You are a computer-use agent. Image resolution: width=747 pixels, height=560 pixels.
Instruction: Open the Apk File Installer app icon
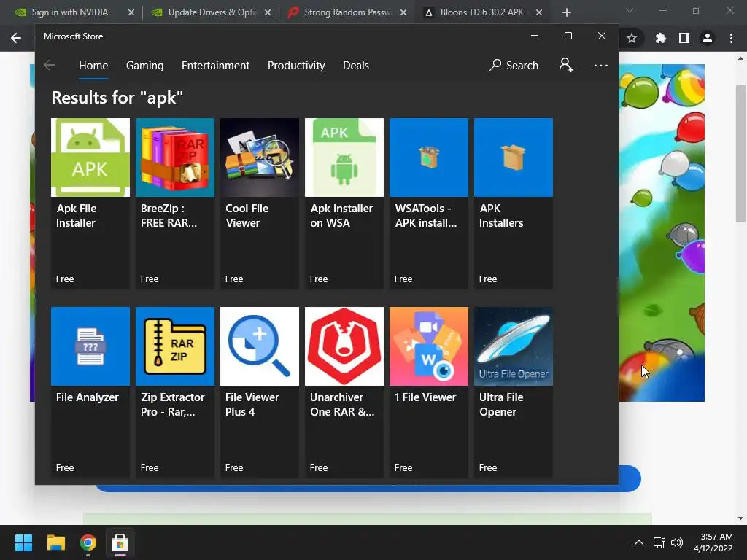point(90,157)
